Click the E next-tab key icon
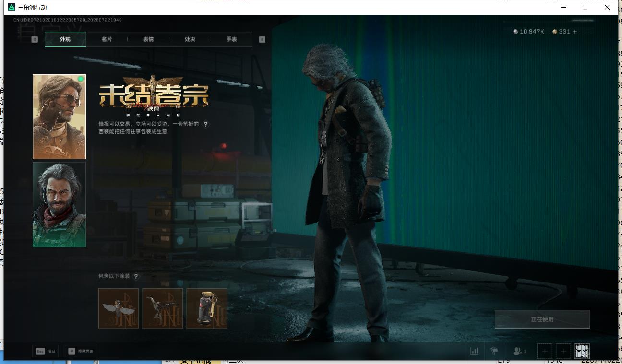This screenshot has height=364, width=622. (262, 39)
